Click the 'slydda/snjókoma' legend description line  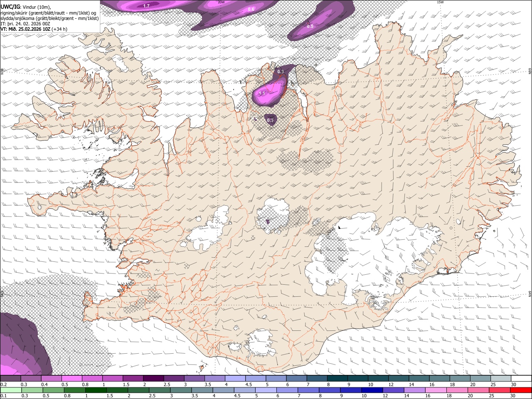[49, 18]
